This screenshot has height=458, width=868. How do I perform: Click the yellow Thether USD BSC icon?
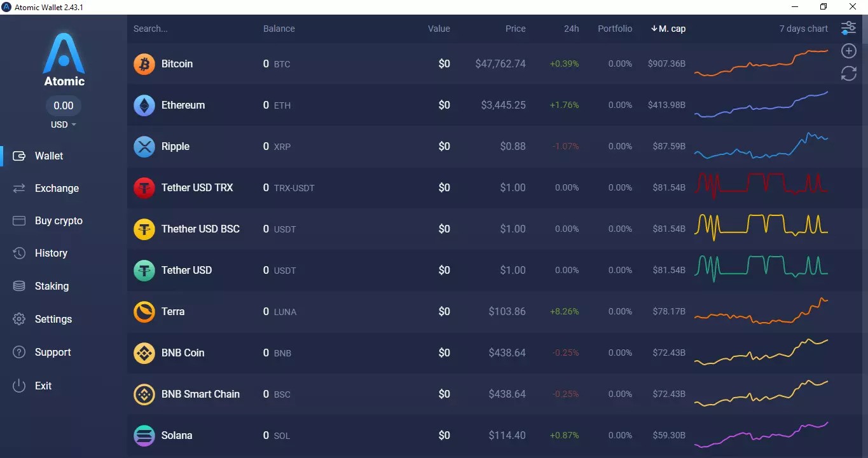pyautogui.click(x=144, y=229)
